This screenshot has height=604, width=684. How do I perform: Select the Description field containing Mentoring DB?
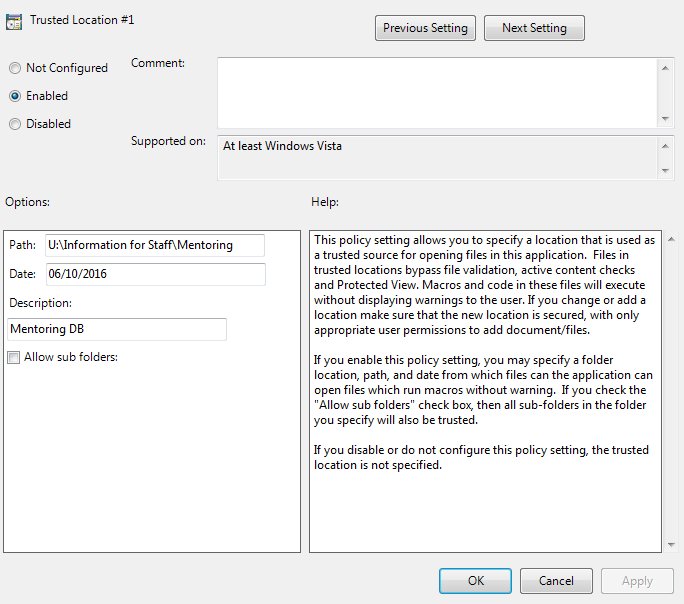click(x=117, y=329)
